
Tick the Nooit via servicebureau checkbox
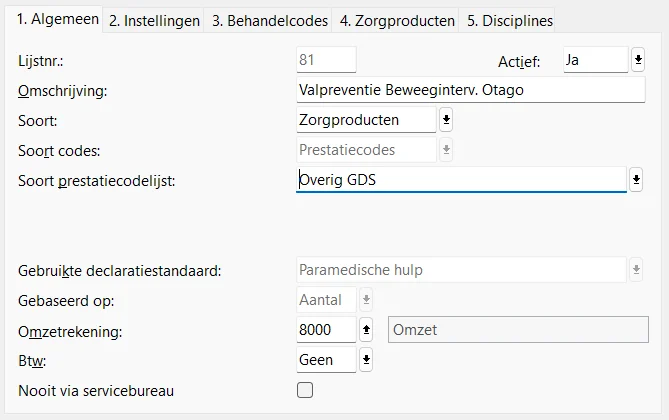point(306,390)
